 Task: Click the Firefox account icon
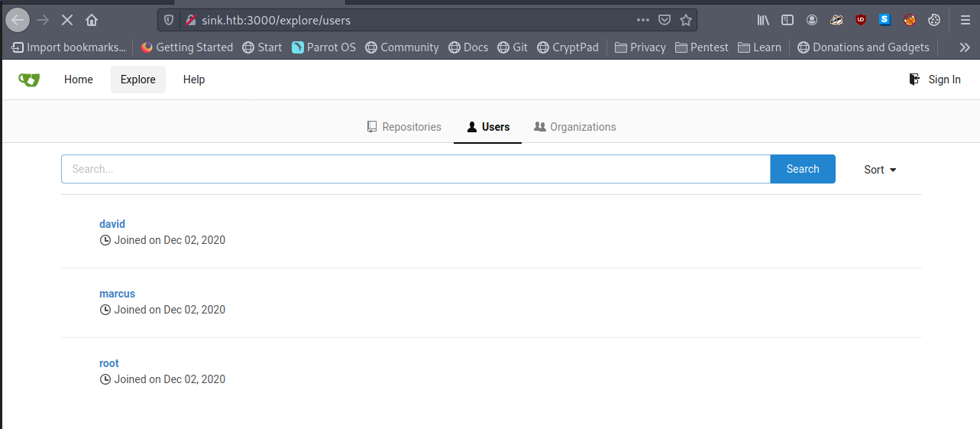(812, 20)
